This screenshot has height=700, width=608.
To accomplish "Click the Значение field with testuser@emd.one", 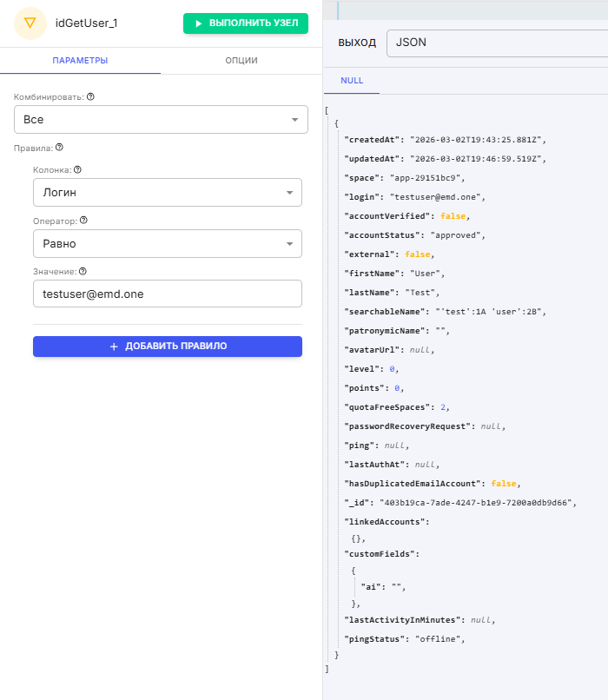I will (168, 294).
